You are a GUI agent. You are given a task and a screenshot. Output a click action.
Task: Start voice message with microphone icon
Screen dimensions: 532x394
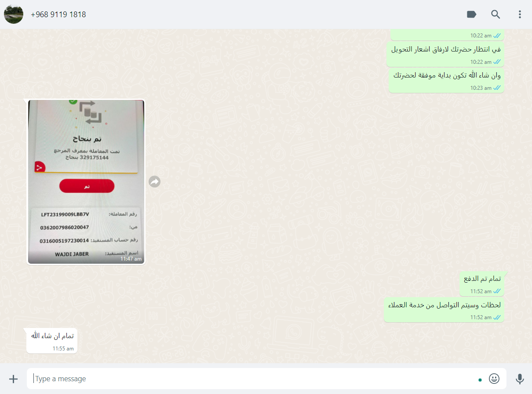click(x=520, y=379)
